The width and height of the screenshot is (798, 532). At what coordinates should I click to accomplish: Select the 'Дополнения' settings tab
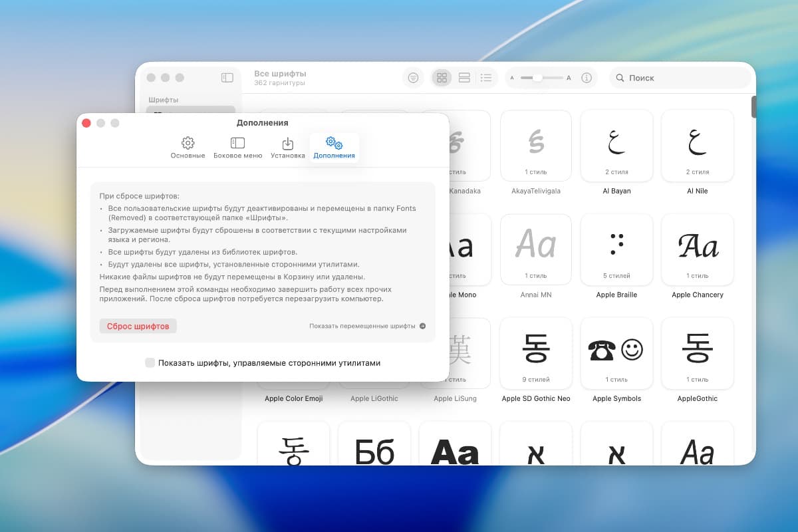[334, 148]
